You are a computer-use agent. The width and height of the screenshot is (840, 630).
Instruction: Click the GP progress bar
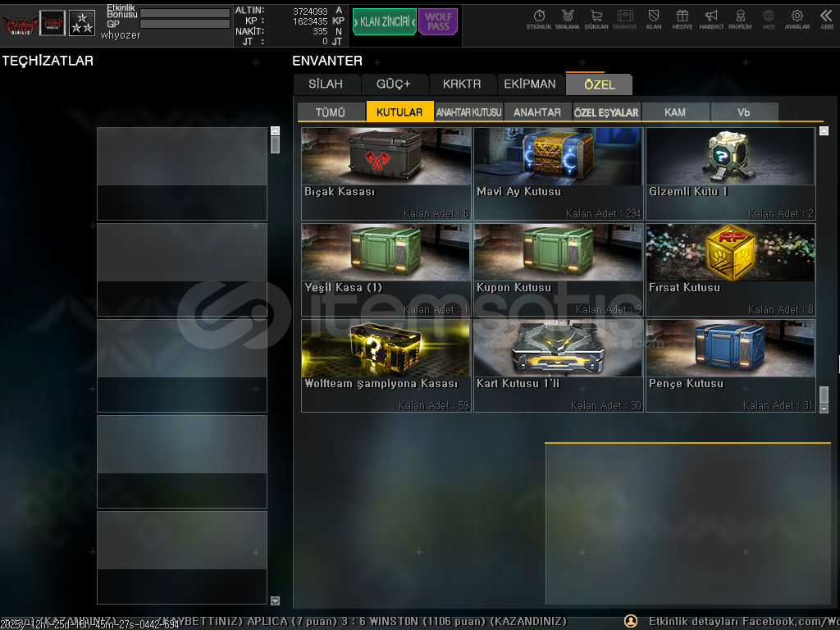tap(185, 24)
